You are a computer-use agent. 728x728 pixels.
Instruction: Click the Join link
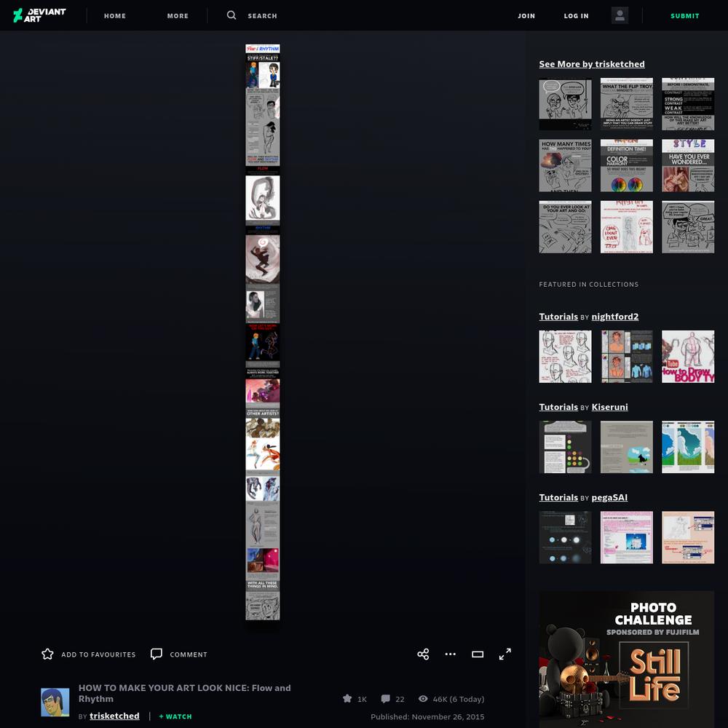click(526, 16)
